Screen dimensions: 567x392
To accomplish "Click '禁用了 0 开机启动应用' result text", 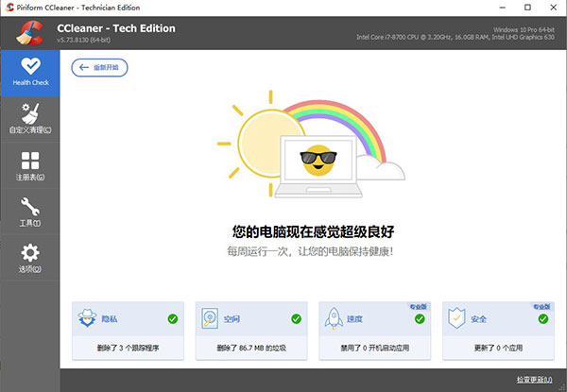I will [374, 348].
